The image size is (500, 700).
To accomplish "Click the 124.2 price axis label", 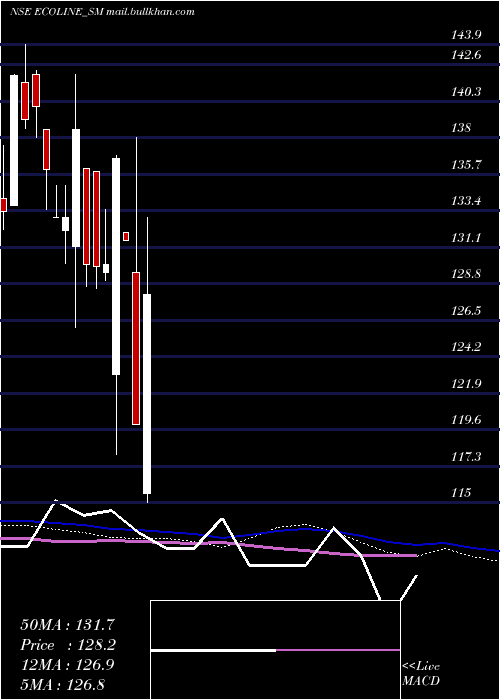I will point(467,347).
